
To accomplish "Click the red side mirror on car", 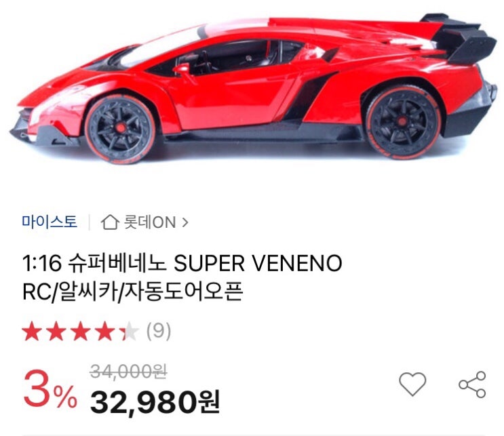I will [182, 69].
